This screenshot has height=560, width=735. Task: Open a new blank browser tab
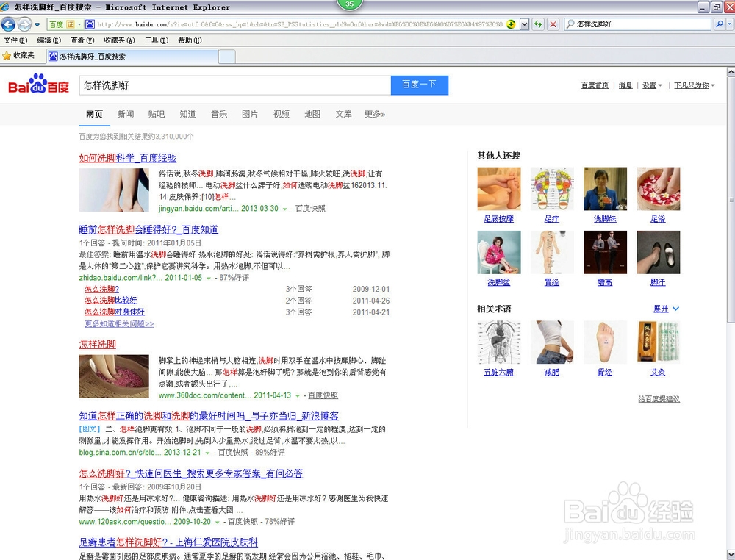[x=227, y=57]
